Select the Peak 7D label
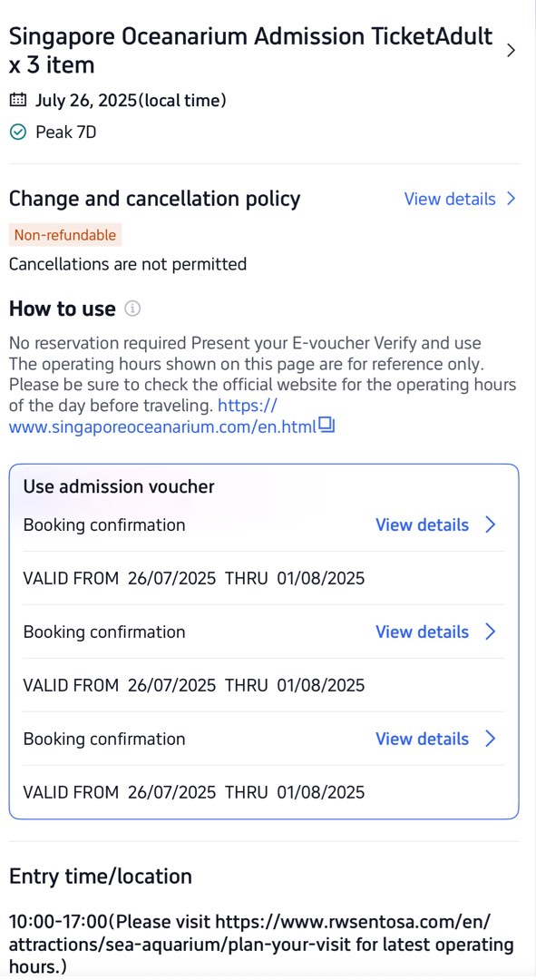 66,132
